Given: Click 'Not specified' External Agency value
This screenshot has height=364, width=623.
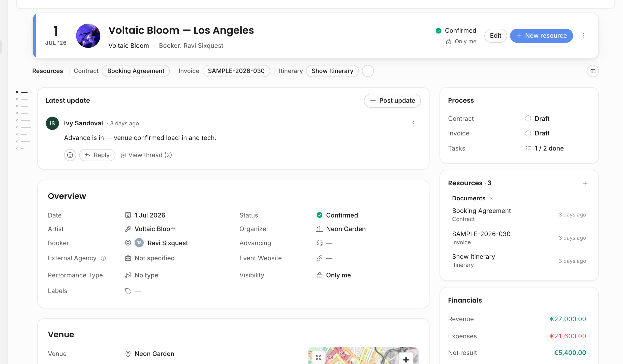Looking at the screenshot, I should pos(154,258).
